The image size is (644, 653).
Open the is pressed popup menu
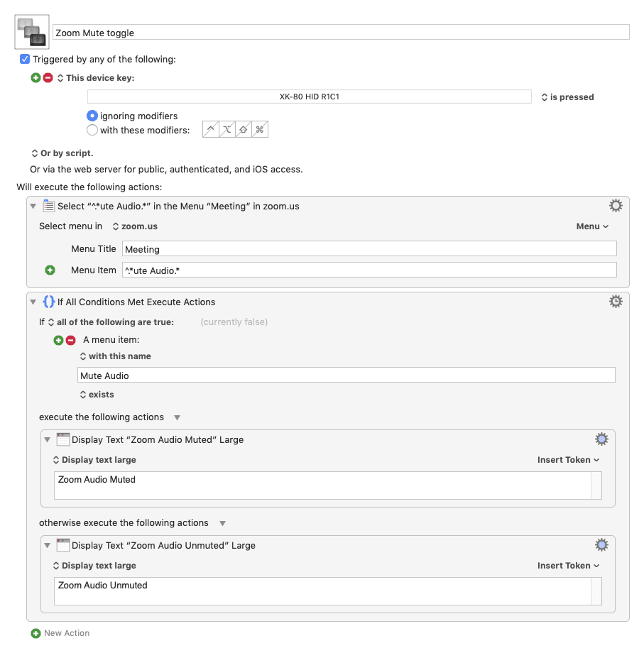pos(567,97)
